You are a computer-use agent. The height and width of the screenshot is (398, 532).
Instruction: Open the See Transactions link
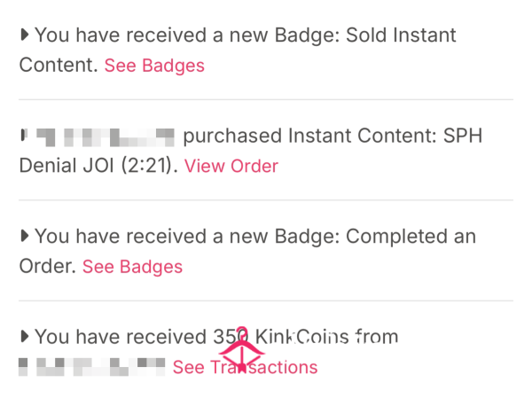245,367
